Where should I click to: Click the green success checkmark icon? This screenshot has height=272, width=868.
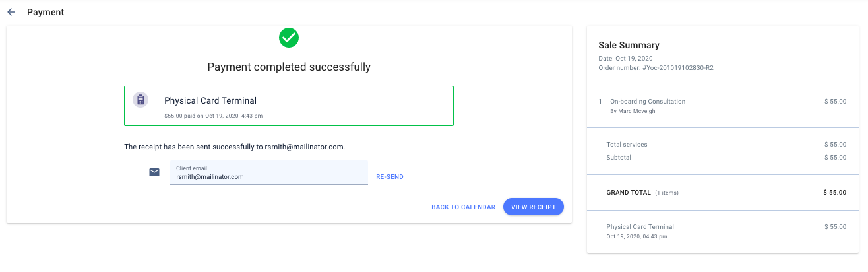(289, 38)
